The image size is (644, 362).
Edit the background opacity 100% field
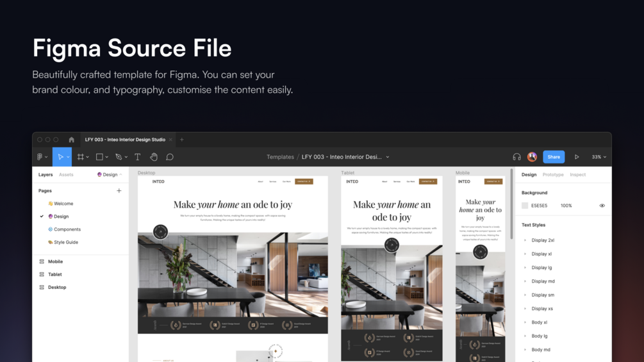point(566,206)
